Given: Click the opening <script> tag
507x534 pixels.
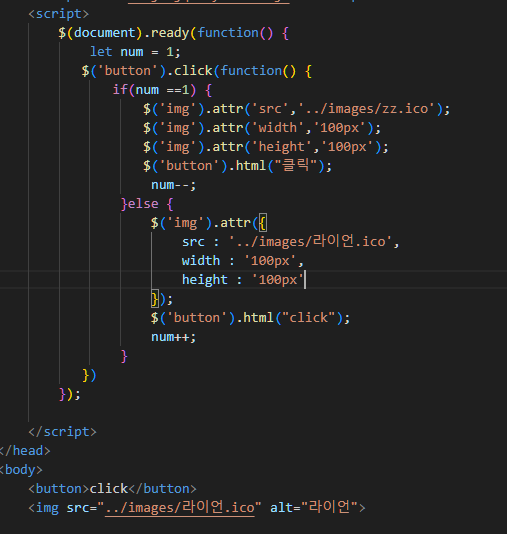Looking at the screenshot, I should pos(59,14).
